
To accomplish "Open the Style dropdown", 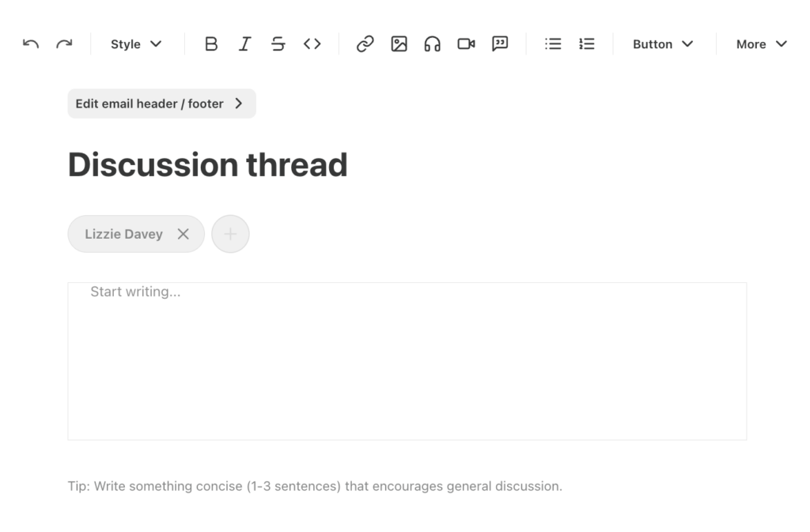I will click(x=134, y=44).
